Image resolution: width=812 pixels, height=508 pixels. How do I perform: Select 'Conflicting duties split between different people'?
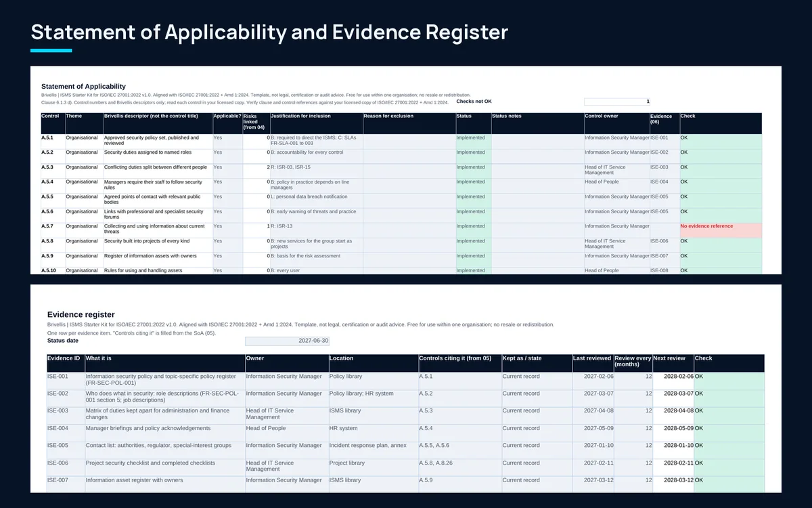[158, 171]
